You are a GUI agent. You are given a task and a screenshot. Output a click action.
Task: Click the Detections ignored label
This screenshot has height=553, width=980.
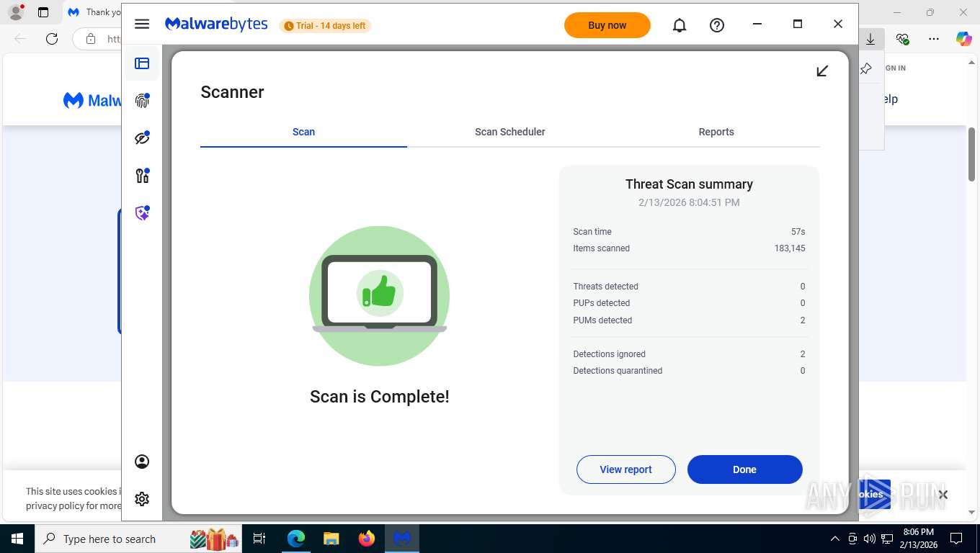[x=610, y=354]
